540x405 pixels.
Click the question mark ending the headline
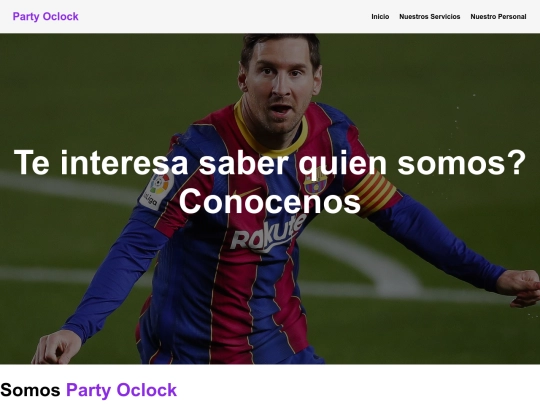[515, 163]
